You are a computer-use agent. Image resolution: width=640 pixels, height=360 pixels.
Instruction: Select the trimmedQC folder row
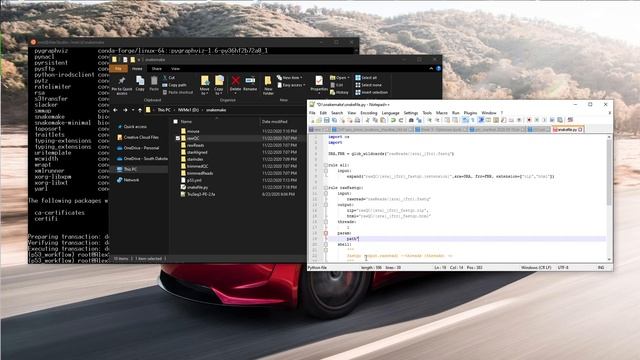(238, 166)
